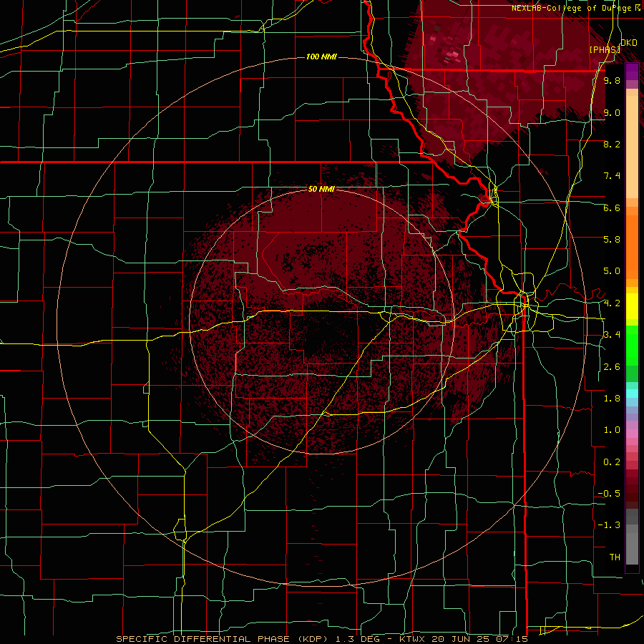Click the "5.8" color scale value
This screenshot has height=644, width=644.
point(612,240)
